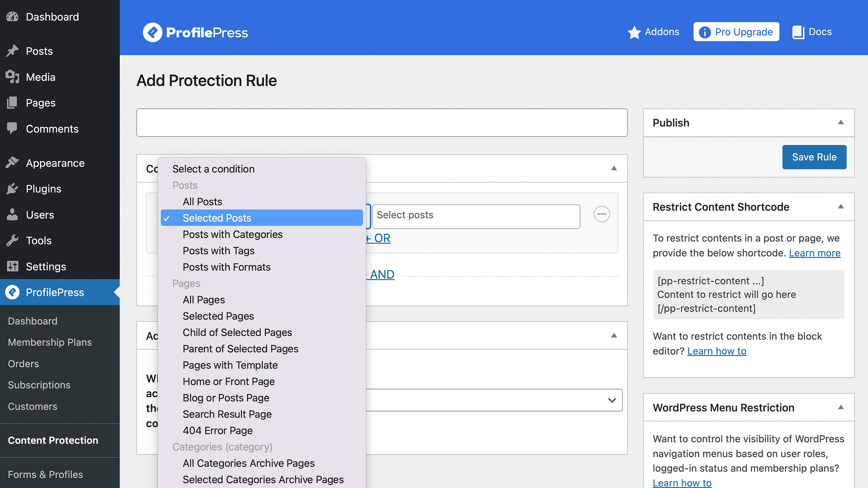Click the Membership Plans menu item

(49, 342)
